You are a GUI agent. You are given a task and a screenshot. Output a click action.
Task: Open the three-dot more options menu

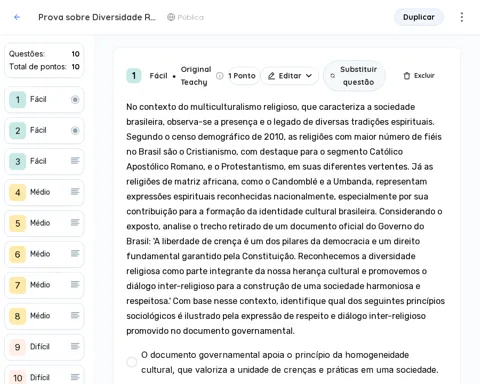[462, 17]
